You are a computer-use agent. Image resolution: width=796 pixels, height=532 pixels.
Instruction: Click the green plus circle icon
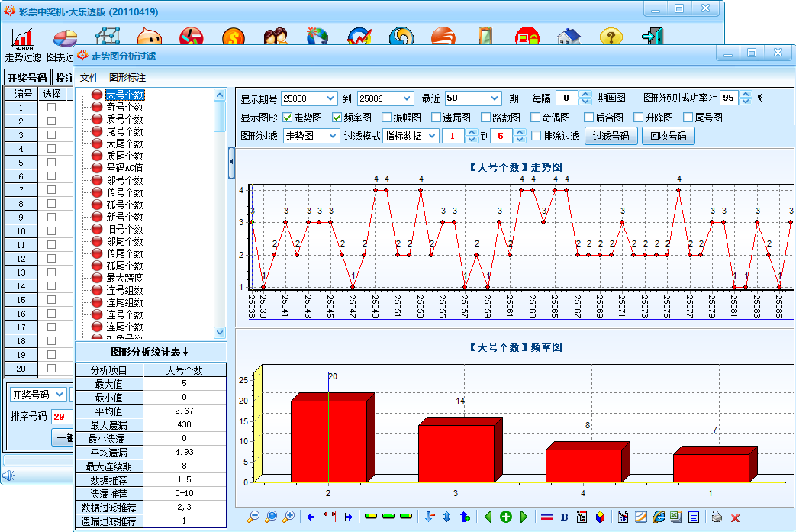506,517
